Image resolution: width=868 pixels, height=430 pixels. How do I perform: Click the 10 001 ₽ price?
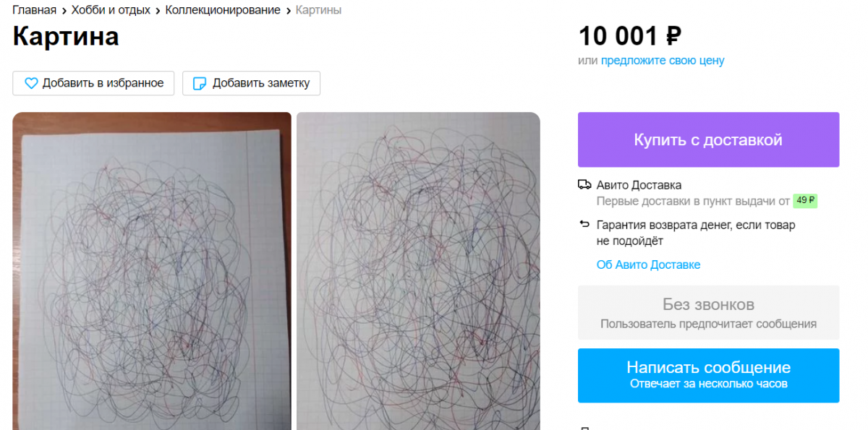coord(629,36)
